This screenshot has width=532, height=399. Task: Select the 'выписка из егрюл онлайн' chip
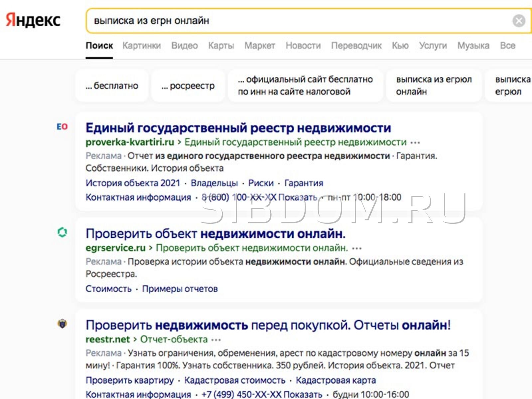tap(434, 85)
